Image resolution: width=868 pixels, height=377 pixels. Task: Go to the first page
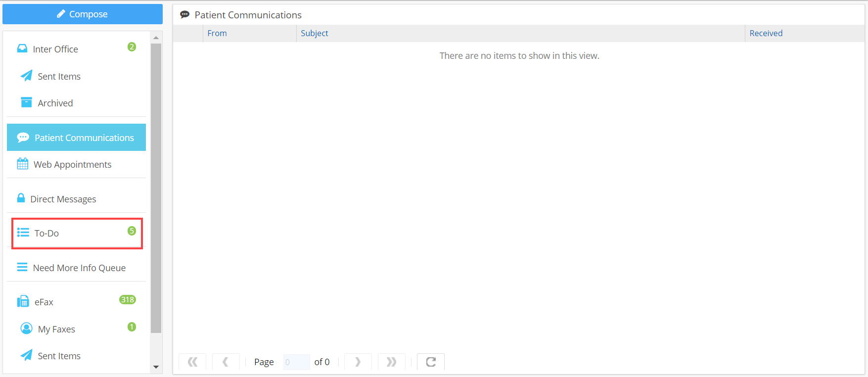[192, 362]
